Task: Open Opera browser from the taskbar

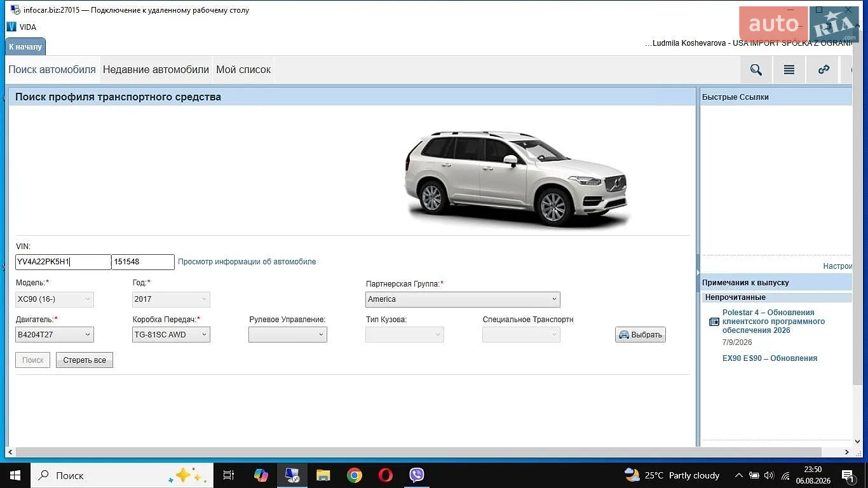Action: (x=386, y=475)
